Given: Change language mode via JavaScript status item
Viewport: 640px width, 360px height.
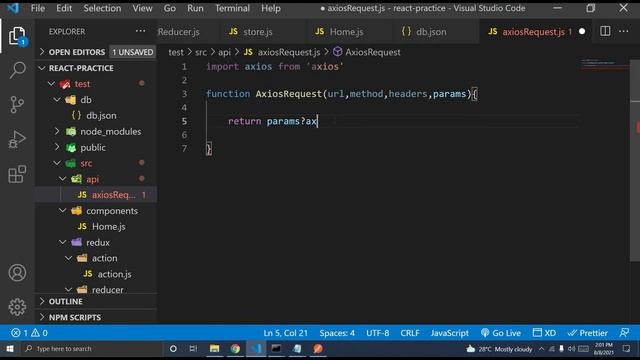Looking at the screenshot, I should (449, 333).
